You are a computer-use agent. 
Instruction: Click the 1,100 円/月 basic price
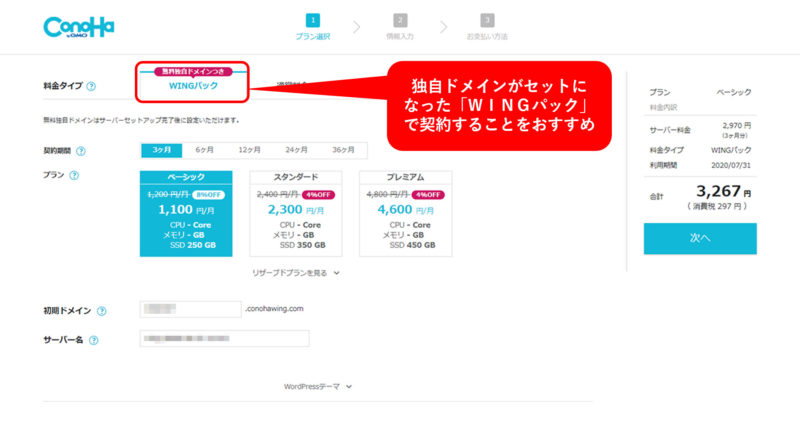186,210
